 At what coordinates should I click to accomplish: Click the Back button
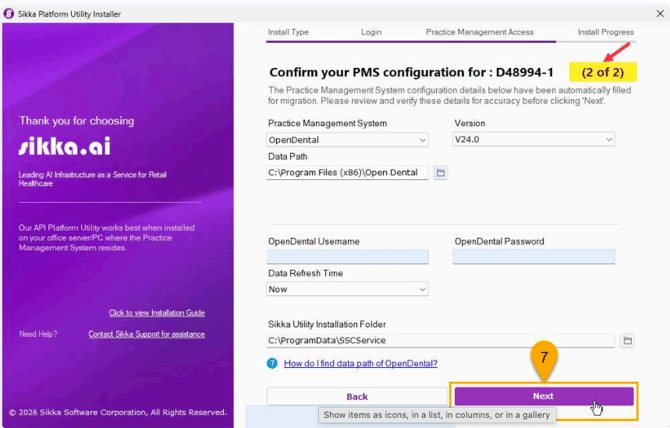357,397
